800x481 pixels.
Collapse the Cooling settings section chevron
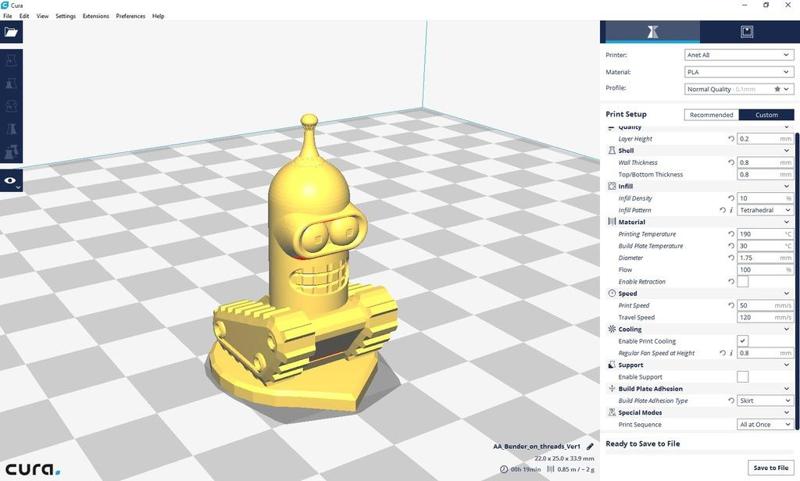click(786, 329)
